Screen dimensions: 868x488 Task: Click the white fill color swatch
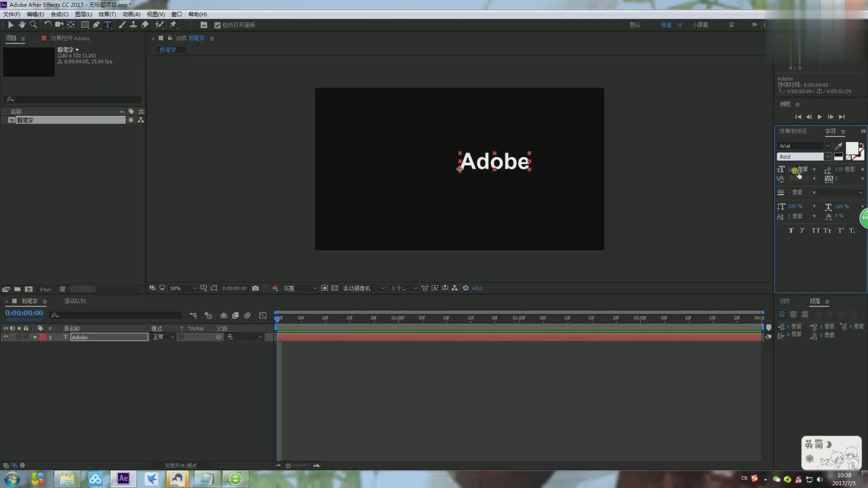point(852,148)
